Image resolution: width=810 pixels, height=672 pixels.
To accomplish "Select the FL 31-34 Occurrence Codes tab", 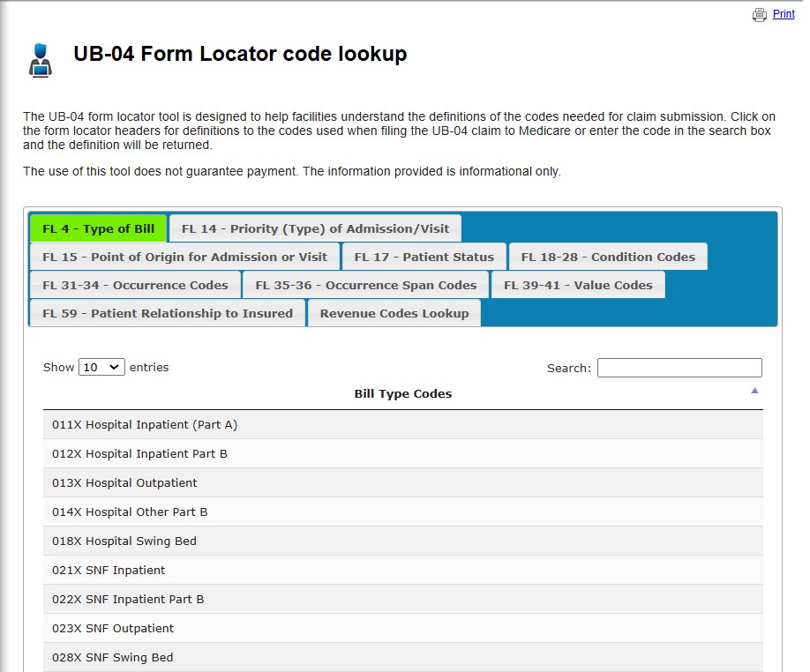I will 135,284.
